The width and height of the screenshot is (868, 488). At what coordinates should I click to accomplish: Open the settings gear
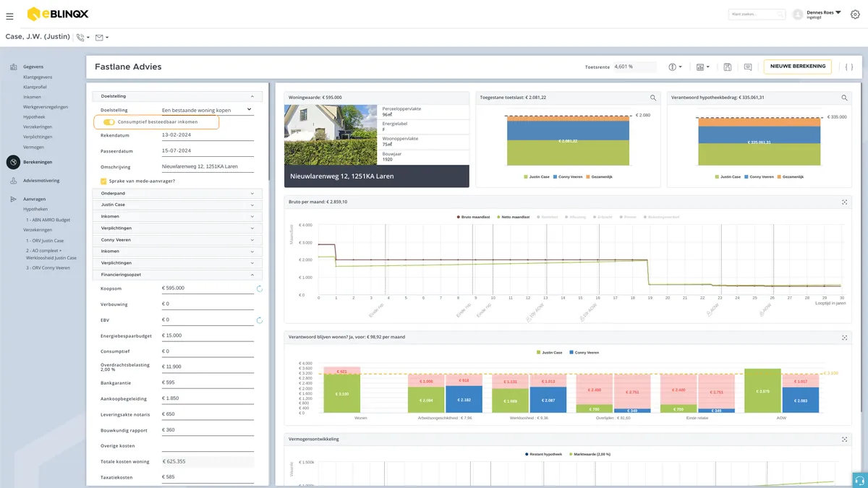(x=856, y=14)
